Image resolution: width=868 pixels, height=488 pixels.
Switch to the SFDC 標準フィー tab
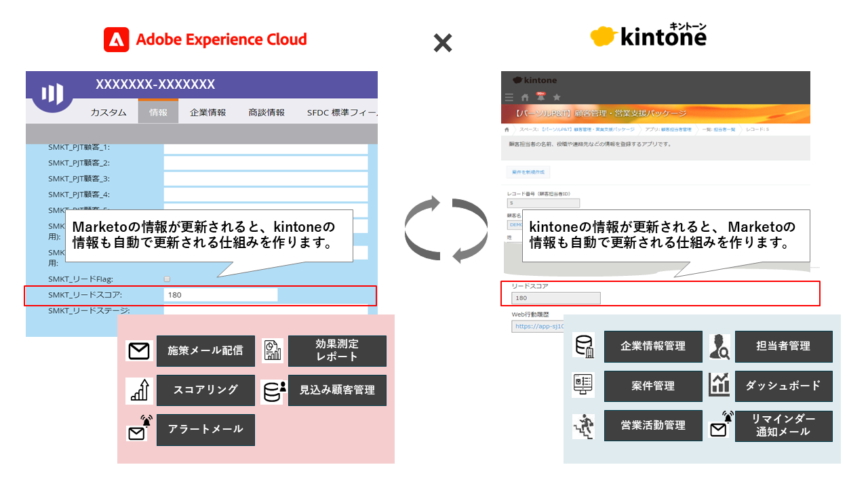[x=341, y=113]
